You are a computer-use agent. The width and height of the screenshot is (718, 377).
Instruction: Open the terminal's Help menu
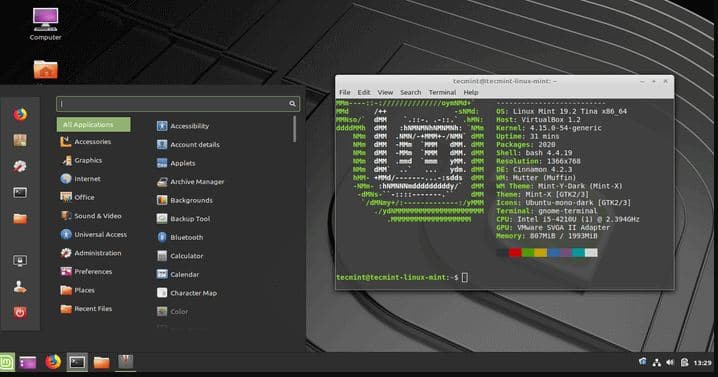[x=471, y=92]
